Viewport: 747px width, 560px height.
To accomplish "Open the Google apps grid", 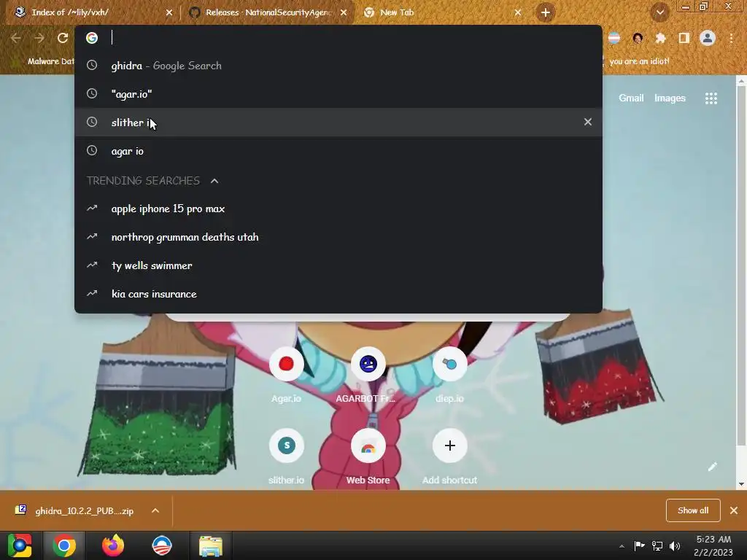I will click(x=711, y=98).
